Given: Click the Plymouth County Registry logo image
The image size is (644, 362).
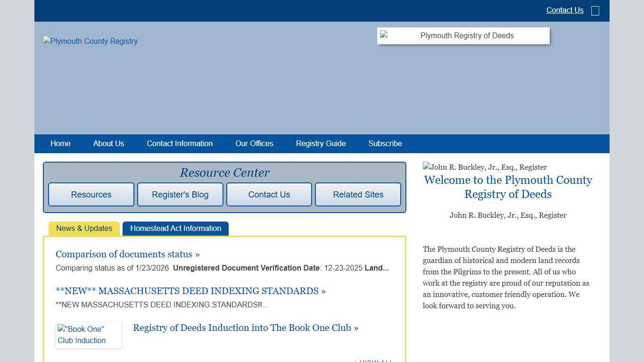Looking at the screenshot, I should [90, 41].
